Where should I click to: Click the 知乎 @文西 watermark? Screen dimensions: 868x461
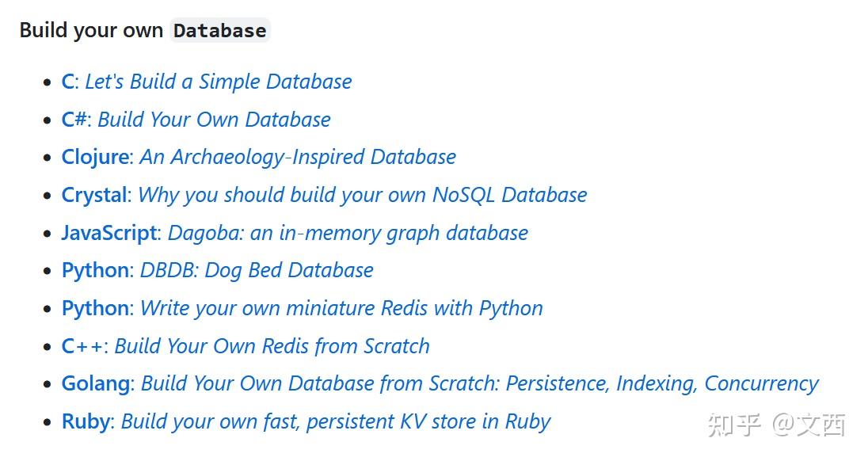point(777,425)
